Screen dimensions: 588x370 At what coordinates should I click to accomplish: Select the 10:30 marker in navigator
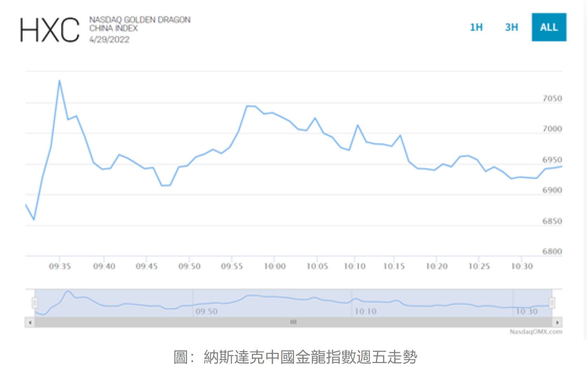click(x=527, y=311)
